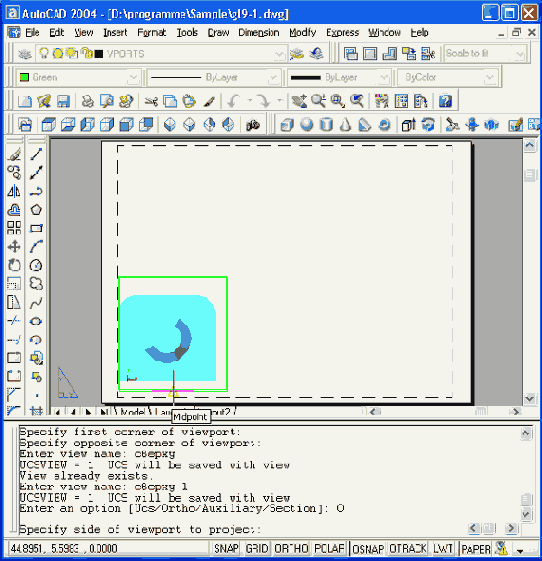Click the Green color swatch square
Image resolution: width=542 pixels, height=561 pixels.
point(24,77)
